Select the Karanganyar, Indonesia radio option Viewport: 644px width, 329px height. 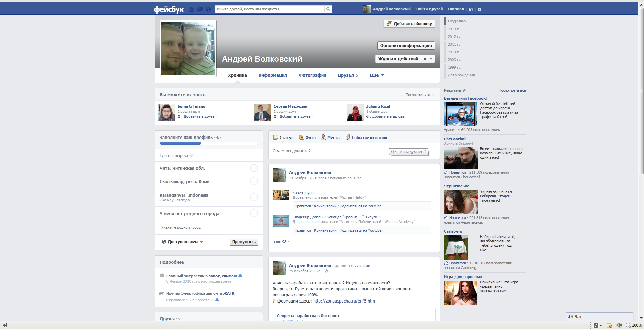pyautogui.click(x=254, y=197)
